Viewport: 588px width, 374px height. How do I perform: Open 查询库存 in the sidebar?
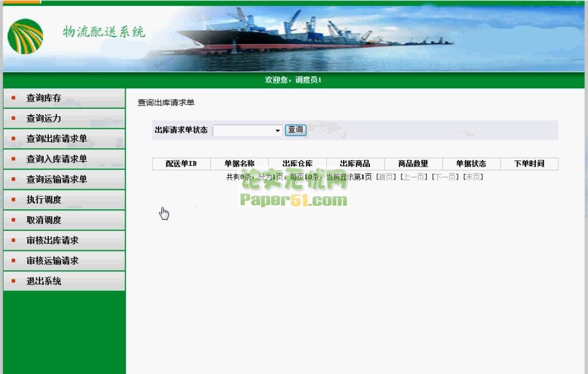(x=44, y=98)
